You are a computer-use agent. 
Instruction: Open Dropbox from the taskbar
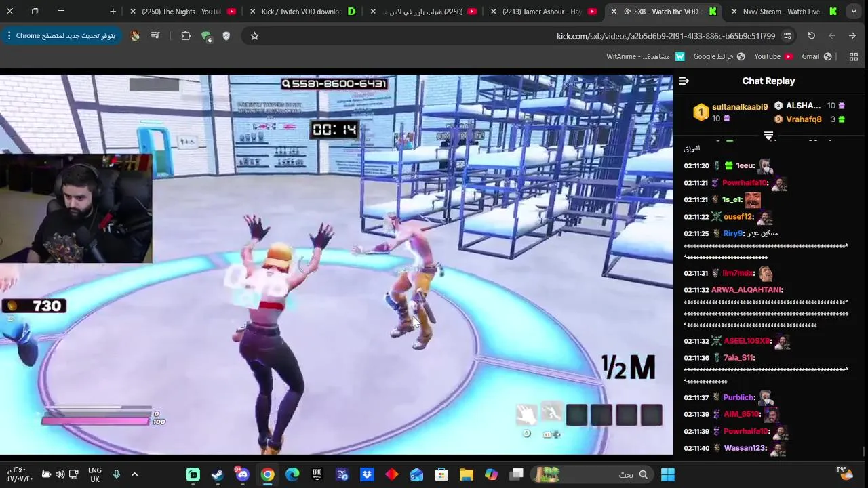(x=367, y=474)
